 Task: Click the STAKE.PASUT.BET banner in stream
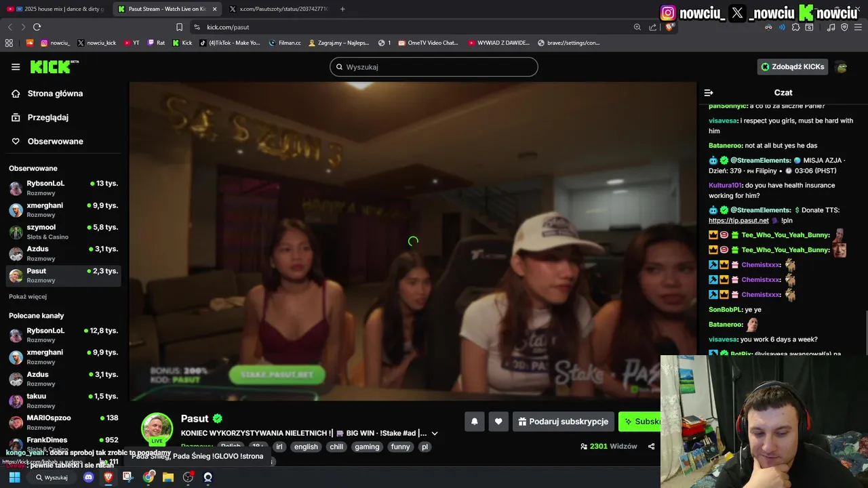(x=277, y=374)
